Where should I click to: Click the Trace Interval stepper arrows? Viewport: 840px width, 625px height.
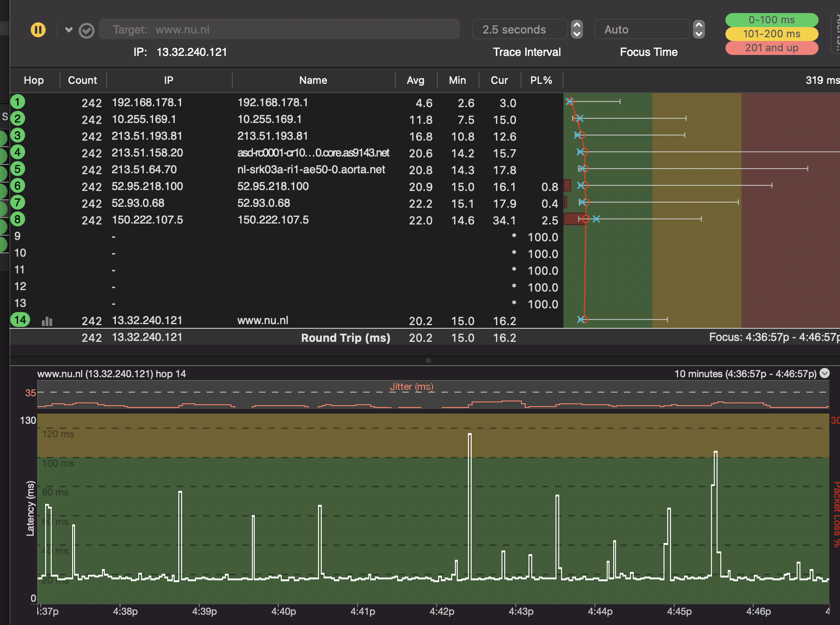577,30
